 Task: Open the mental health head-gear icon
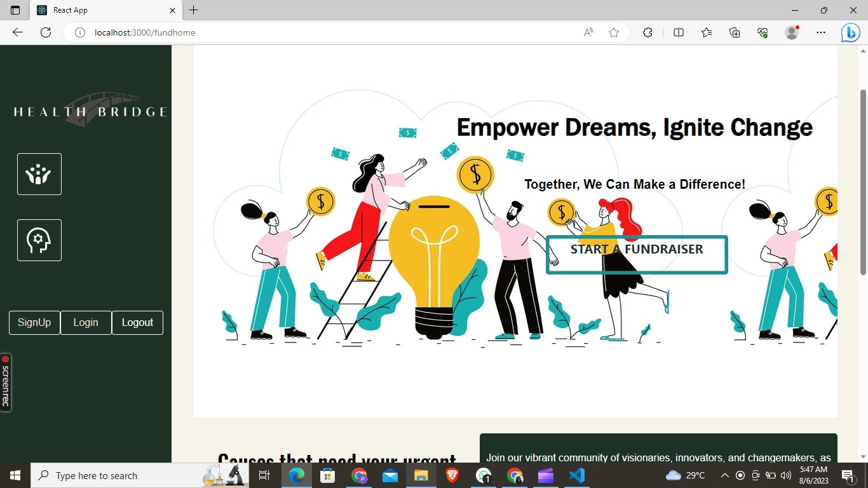[x=39, y=240]
